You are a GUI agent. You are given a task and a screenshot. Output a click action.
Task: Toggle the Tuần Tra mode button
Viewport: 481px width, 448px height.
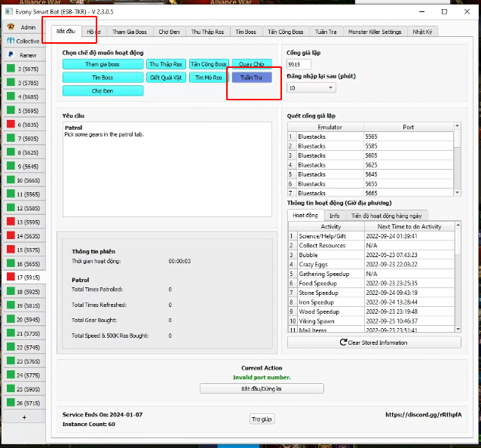(x=252, y=78)
